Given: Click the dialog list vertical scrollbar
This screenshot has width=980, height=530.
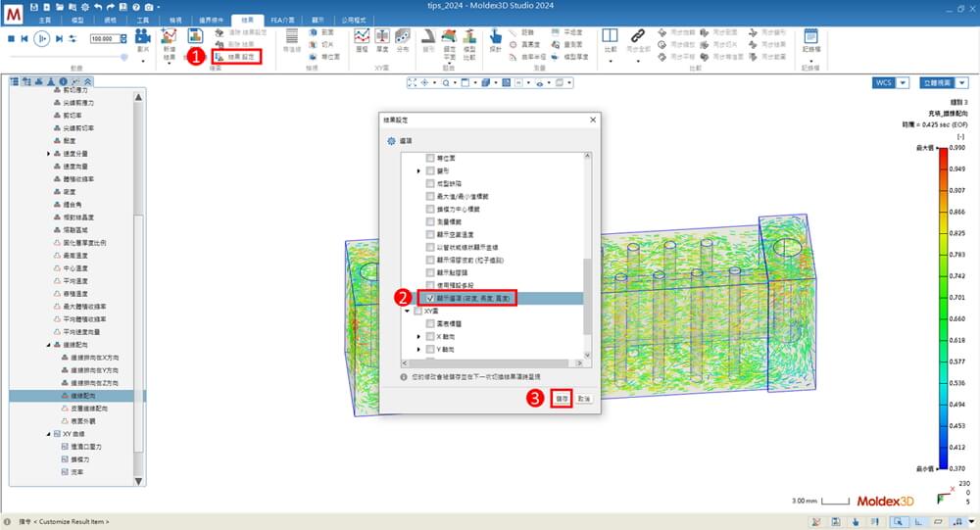Looking at the screenshot, I should (587, 297).
